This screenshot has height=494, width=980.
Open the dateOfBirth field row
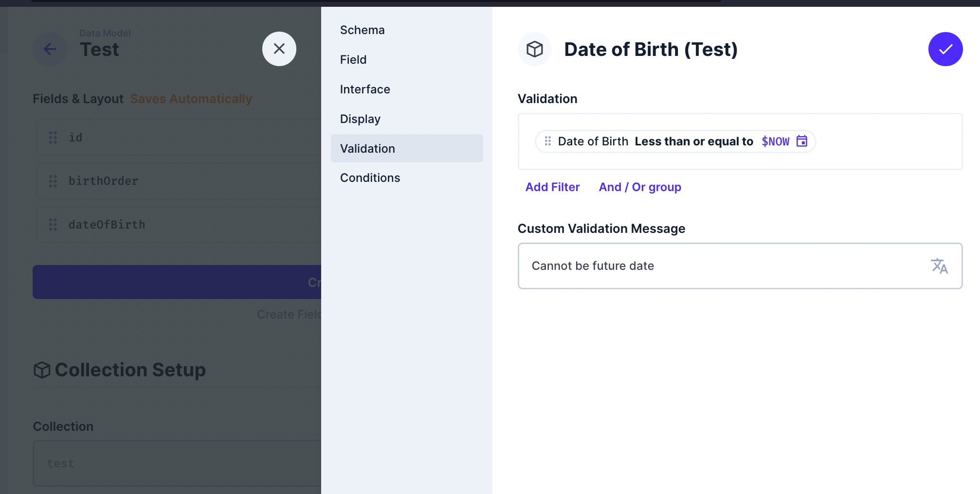click(x=179, y=225)
